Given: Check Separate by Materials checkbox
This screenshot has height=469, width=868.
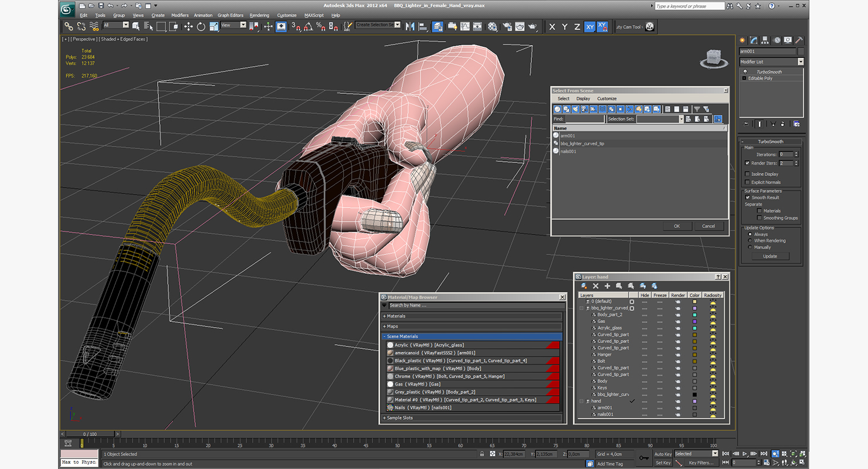Looking at the screenshot, I should (x=759, y=211).
